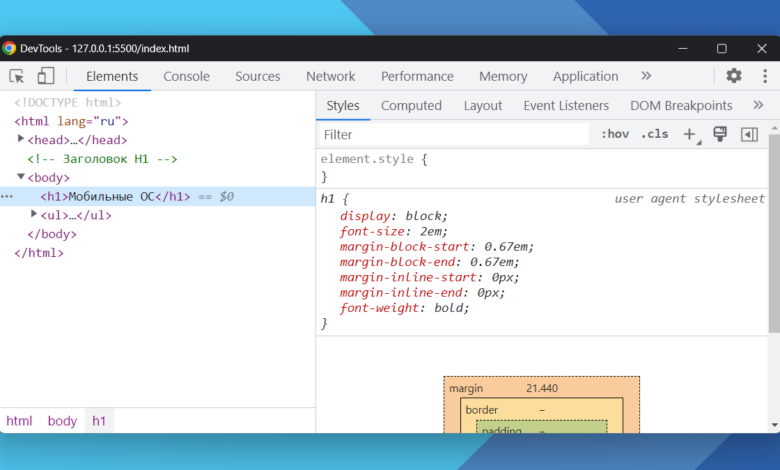780x470 pixels.
Task: Click the Filter styles input field
Action: click(x=455, y=134)
